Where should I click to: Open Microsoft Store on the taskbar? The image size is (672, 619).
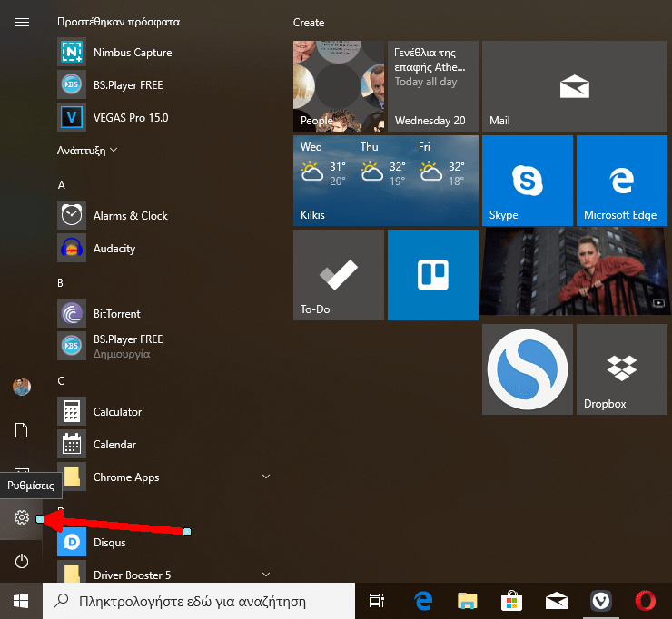(x=511, y=601)
